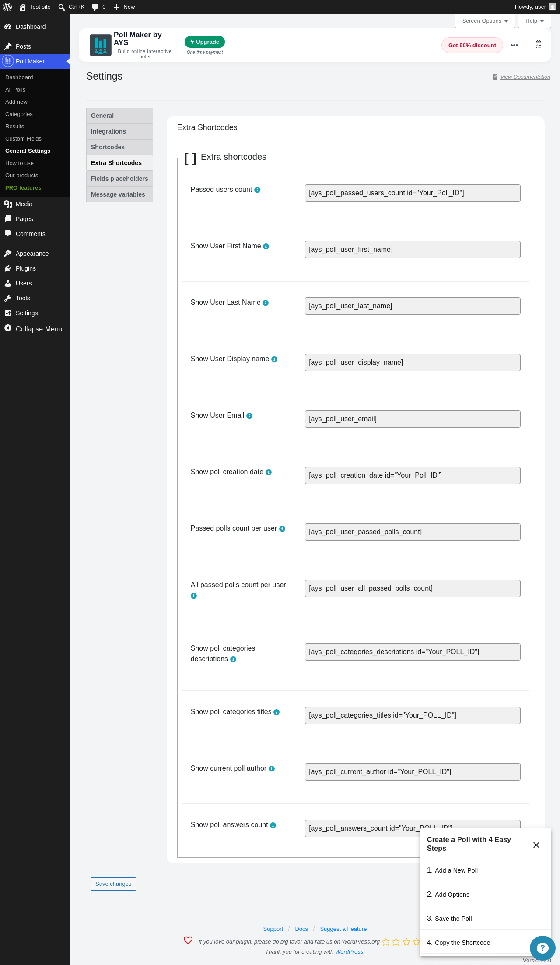Image resolution: width=560 pixels, height=965 pixels.
Task: Open How to use submenu item
Action: tap(19, 163)
